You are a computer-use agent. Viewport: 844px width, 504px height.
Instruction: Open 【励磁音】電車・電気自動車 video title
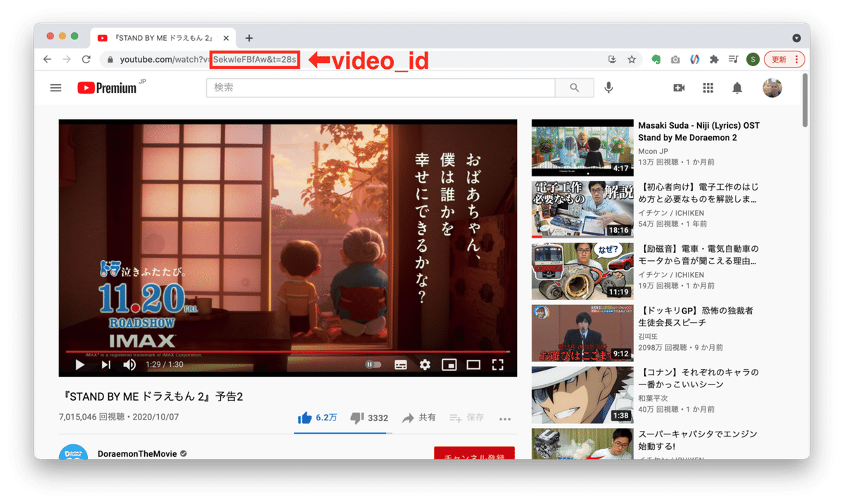pyautogui.click(x=698, y=255)
